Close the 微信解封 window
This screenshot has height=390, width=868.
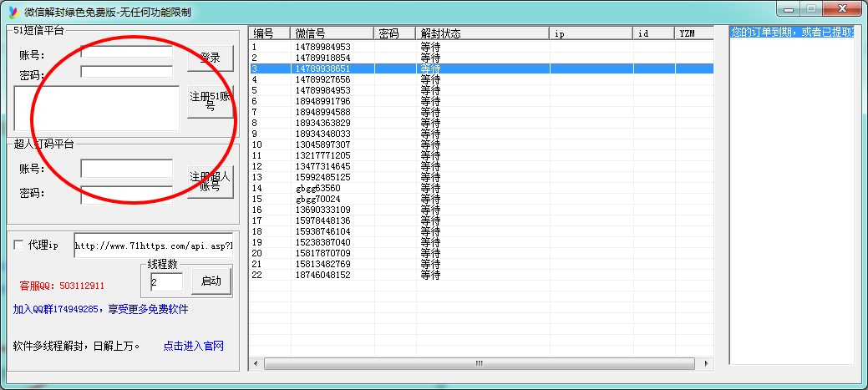click(x=842, y=9)
